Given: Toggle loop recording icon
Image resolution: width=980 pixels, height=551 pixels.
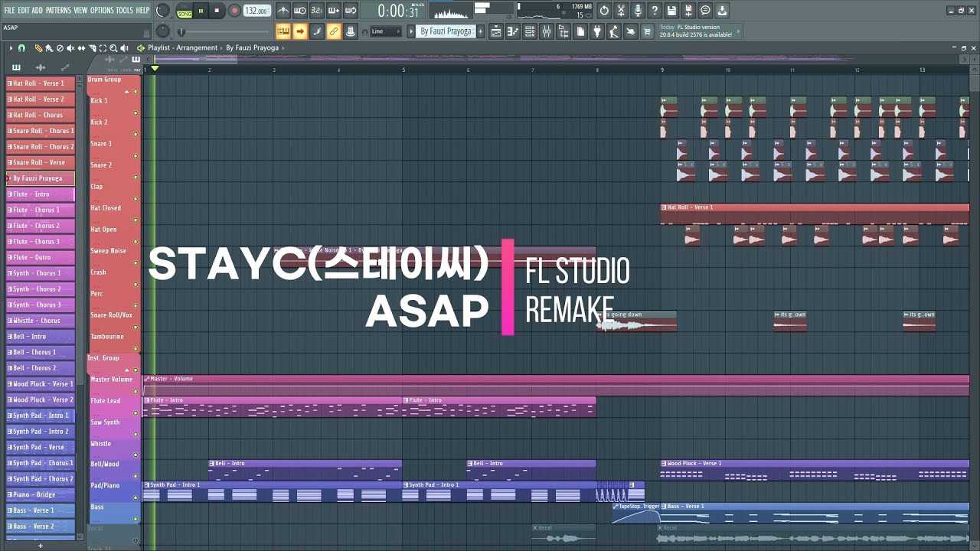Looking at the screenshot, I should point(350,11).
